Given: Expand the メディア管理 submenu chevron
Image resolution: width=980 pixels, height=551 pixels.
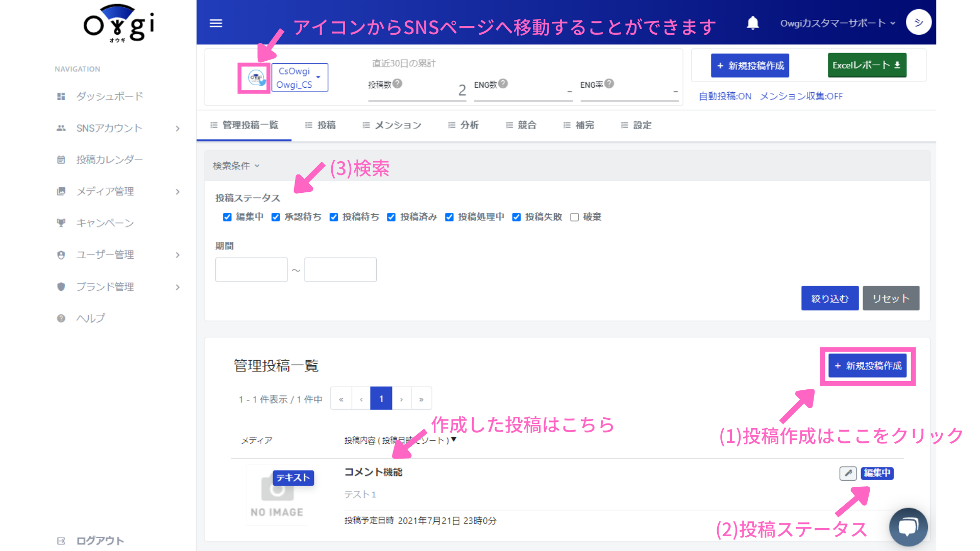Looking at the screenshot, I should (x=178, y=192).
